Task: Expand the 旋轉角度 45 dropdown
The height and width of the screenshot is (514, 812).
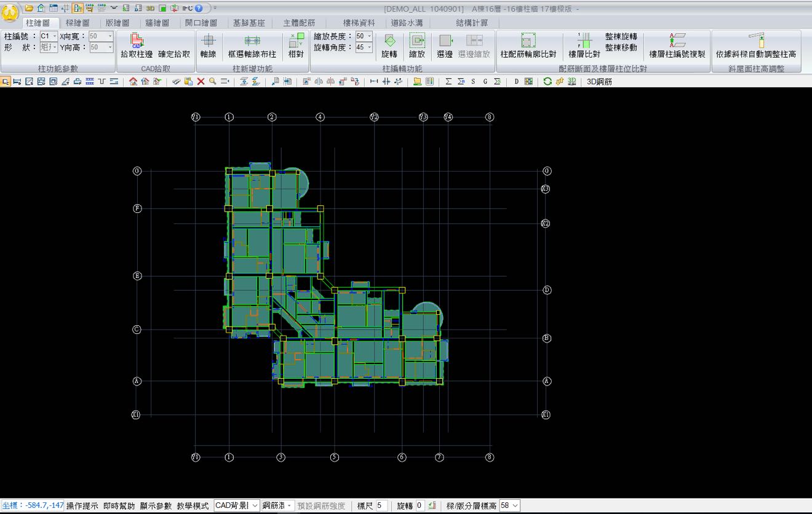Action: (x=369, y=47)
